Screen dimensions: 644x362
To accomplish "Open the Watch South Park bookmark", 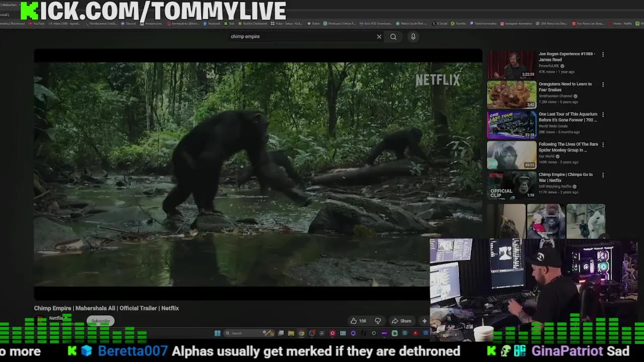I will click(x=412, y=24).
